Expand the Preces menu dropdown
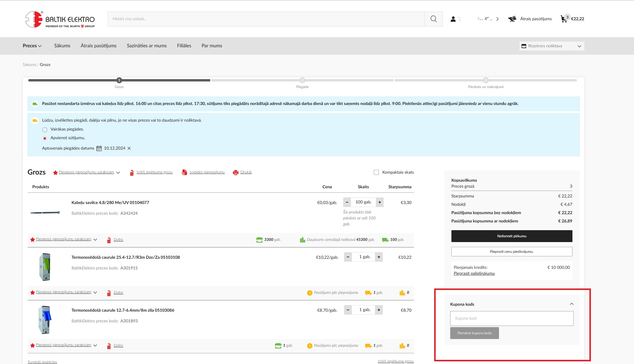The image size is (634, 364). pyautogui.click(x=32, y=46)
